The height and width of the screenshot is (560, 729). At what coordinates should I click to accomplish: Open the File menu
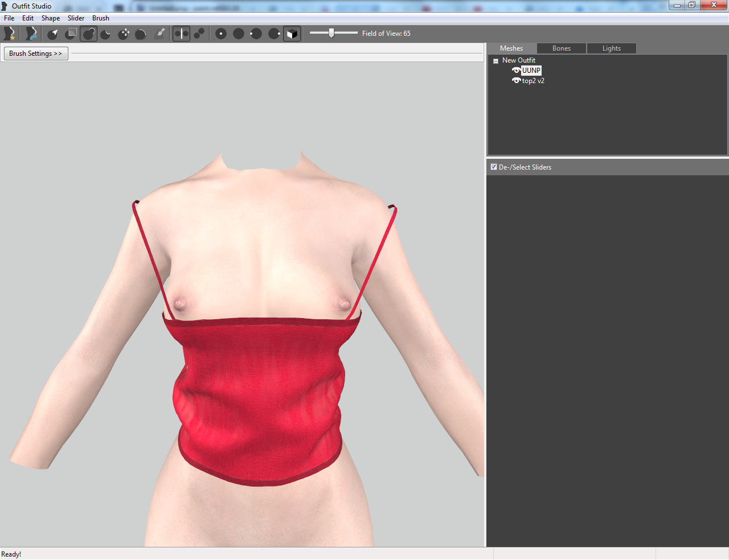click(9, 18)
